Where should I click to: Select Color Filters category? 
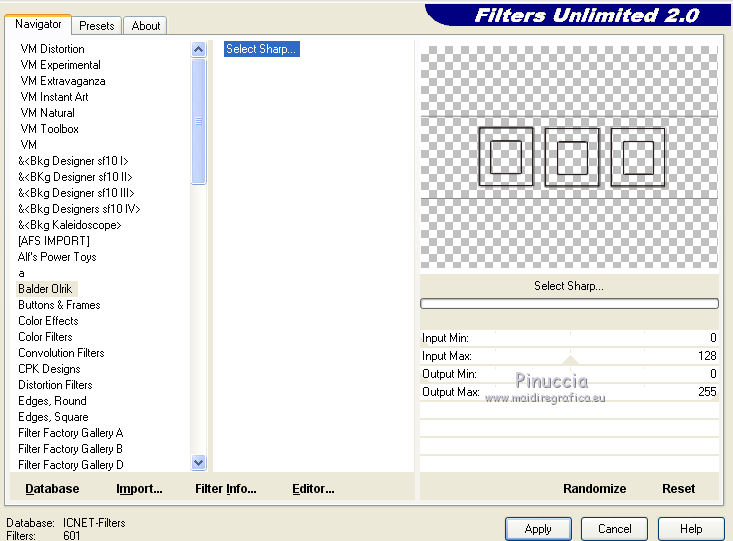[x=45, y=337]
